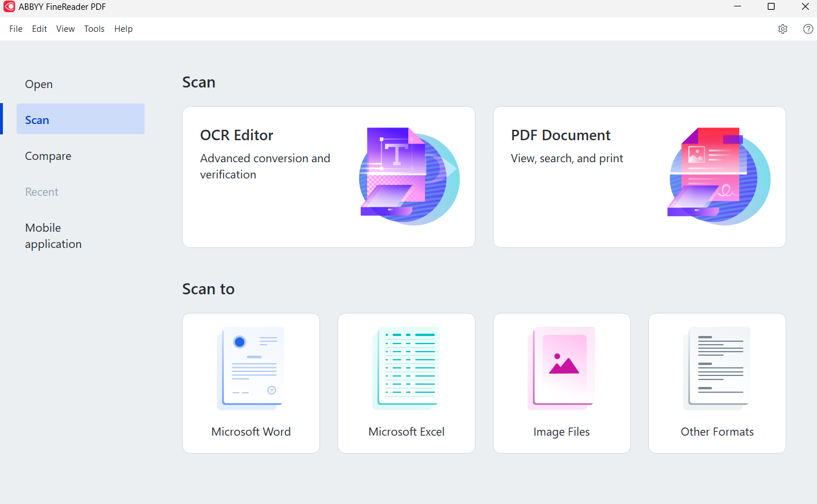817x504 pixels.
Task: Close the FineReader window
Action: [805, 6]
